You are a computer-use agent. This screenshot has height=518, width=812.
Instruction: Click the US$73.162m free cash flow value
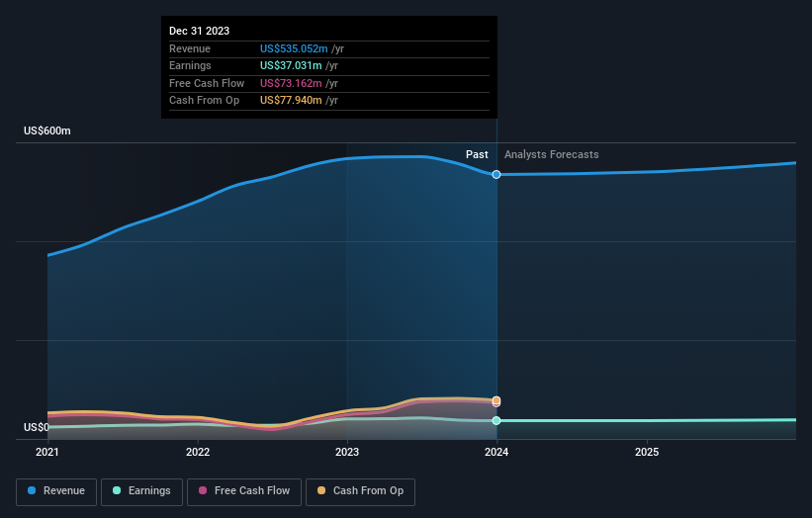[291, 83]
